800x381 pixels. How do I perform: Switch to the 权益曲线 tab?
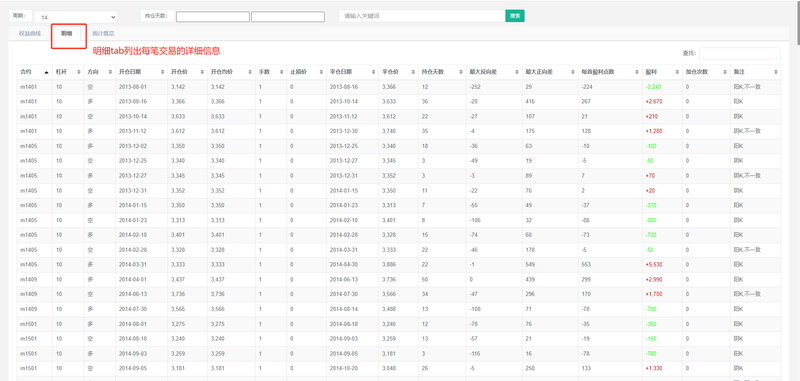click(x=30, y=34)
